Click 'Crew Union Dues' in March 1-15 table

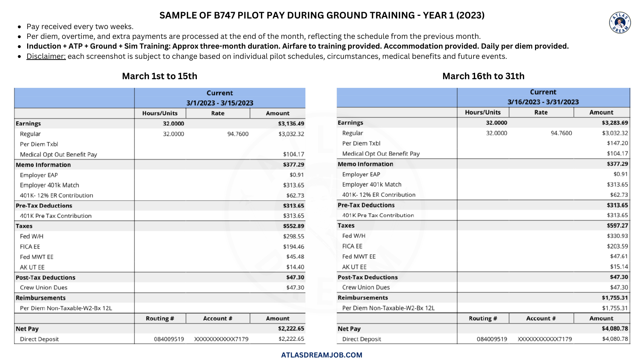click(44, 287)
